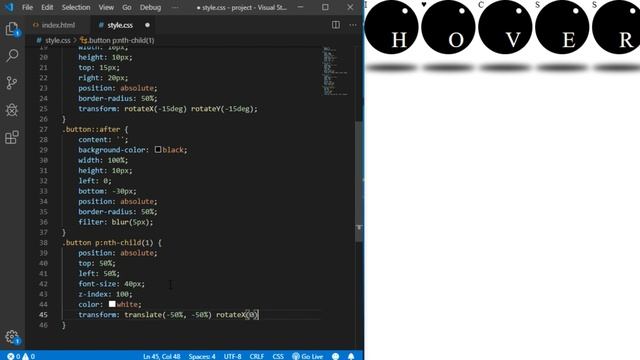This screenshot has width=640, height=360.
Task: Open the Manage gear menu
Action: point(12,337)
